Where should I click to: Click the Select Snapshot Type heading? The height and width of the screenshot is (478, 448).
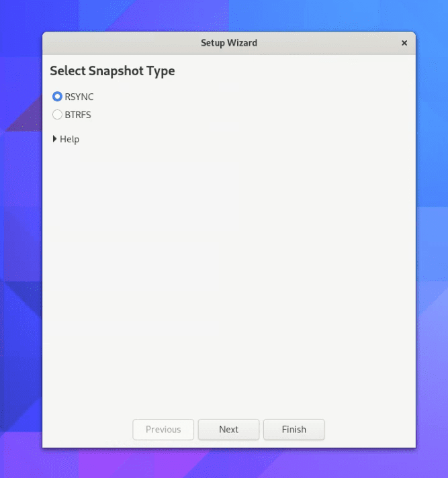coord(113,70)
